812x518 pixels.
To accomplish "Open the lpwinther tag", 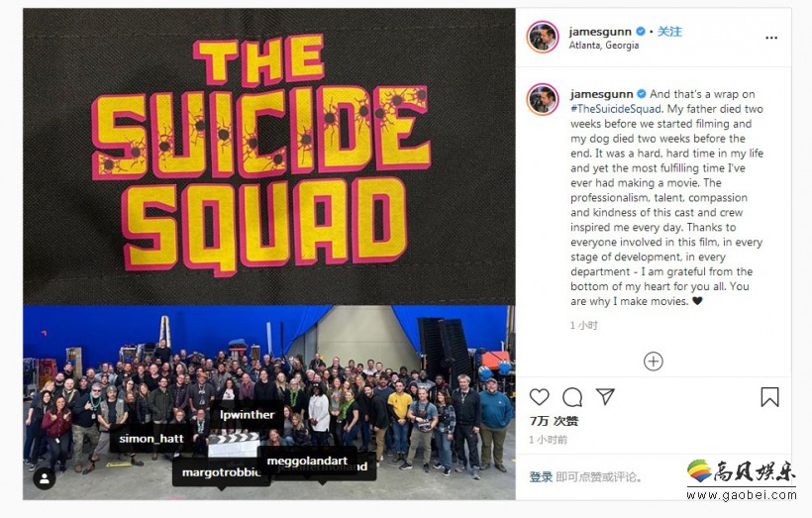I will tap(247, 414).
